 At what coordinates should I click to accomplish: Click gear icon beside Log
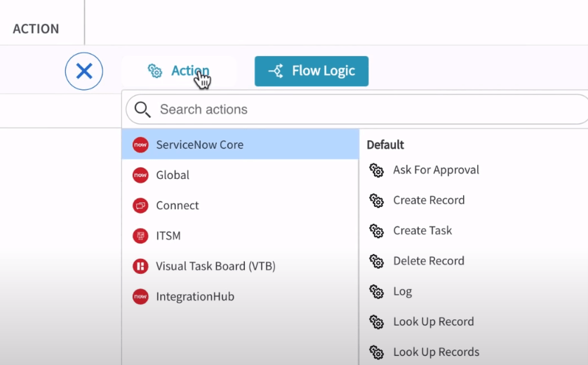377,292
